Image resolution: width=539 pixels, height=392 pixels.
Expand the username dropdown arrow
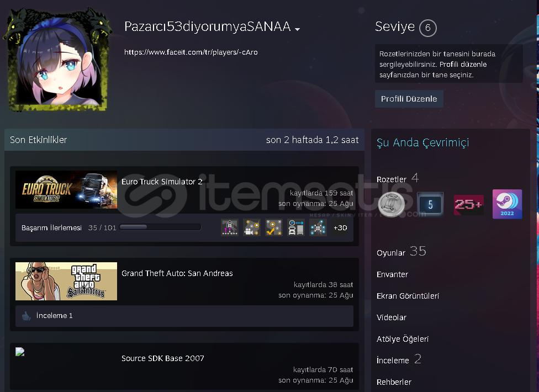click(x=297, y=29)
